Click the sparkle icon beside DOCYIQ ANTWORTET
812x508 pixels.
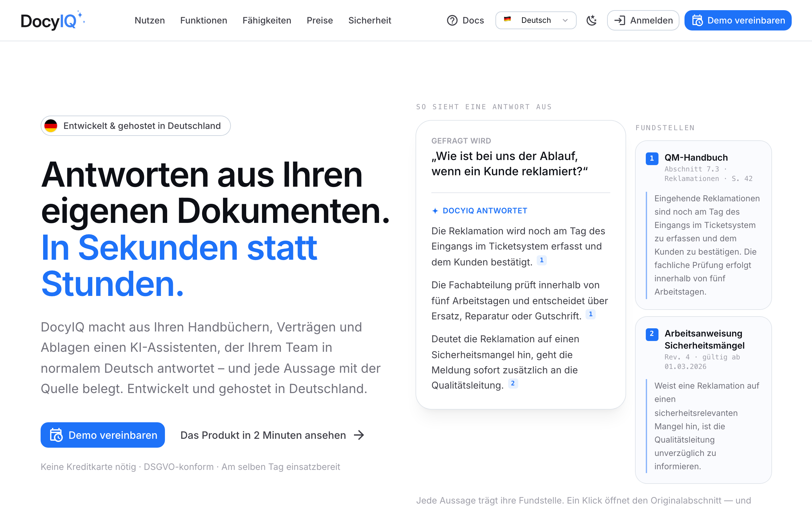(x=435, y=211)
